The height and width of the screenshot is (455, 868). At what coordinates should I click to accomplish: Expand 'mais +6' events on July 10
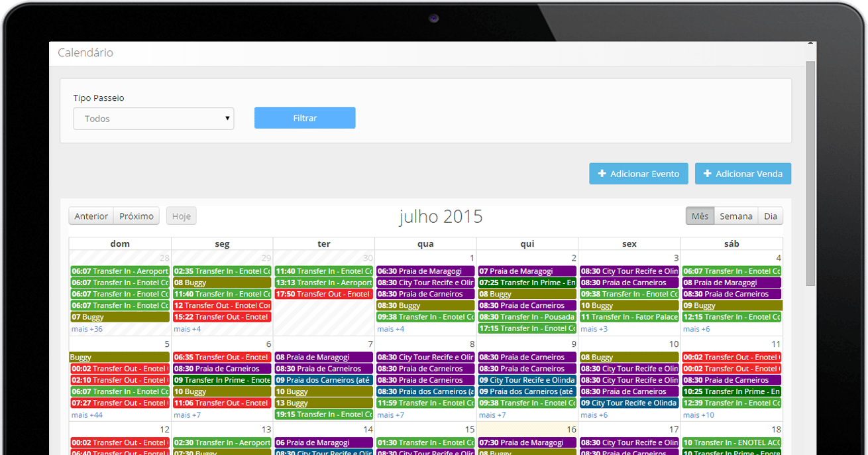coord(594,415)
